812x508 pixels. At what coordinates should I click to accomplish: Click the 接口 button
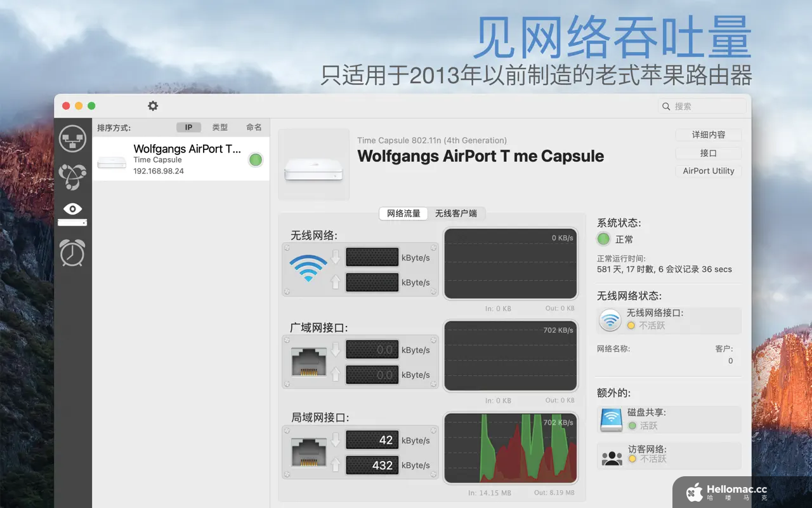point(709,153)
